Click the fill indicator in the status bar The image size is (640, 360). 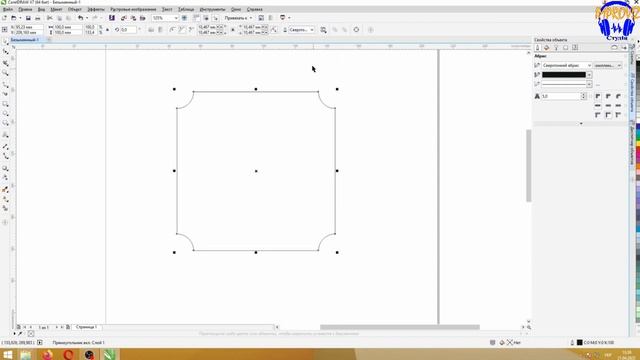[x=510, y=342]
